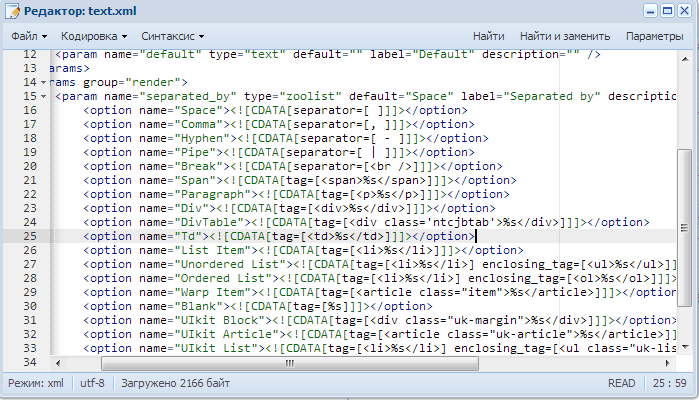Click the Найти button
This screenshot has width=699, height=400.
click(488, 36)
